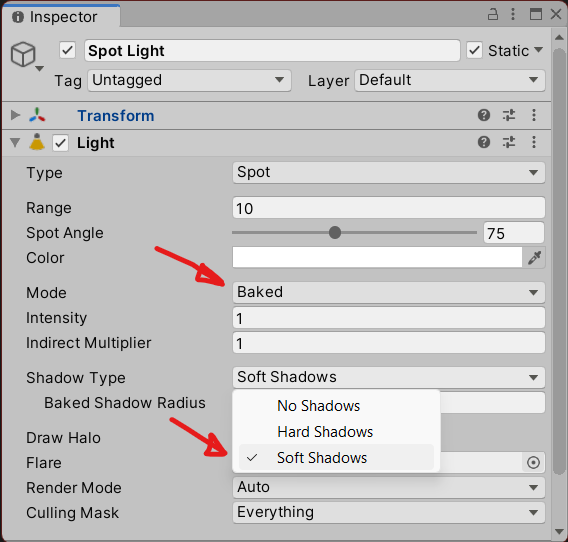Select Hard Shadows from the list
This screenshot has height=542, width=568.
tap(336, 432)
